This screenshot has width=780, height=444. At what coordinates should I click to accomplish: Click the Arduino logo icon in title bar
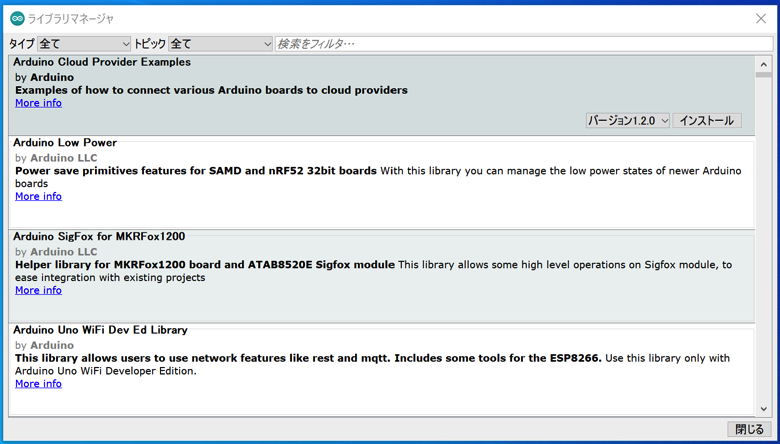tap(17, 19)
